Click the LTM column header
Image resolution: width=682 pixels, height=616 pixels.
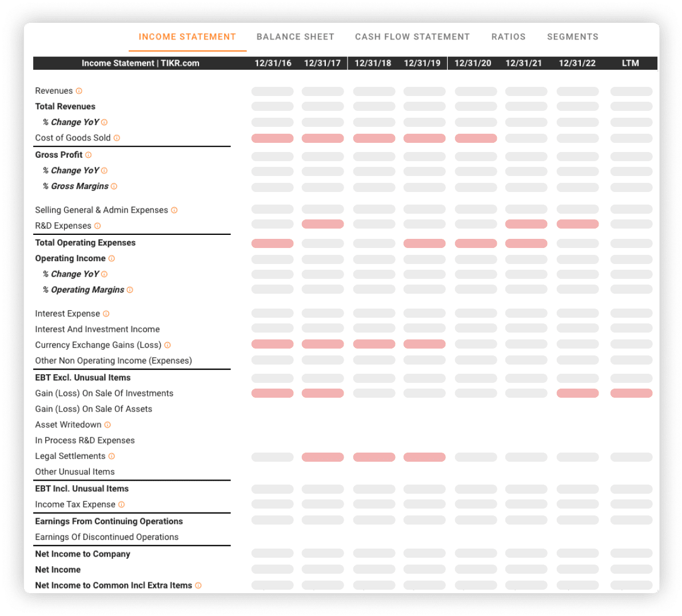pyautogui.click(x=631, y=63)
